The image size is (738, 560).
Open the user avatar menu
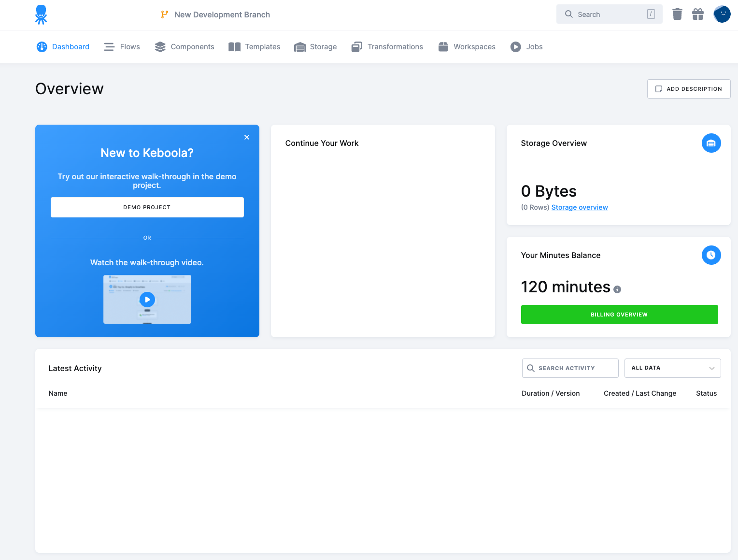click(x=722, y=14)
